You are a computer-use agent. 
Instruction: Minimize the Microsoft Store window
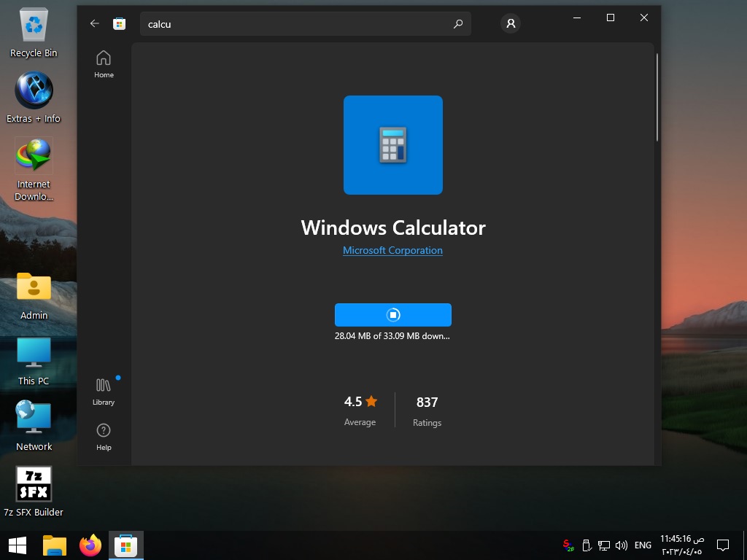pyautogui.click(x=577, y=17)
